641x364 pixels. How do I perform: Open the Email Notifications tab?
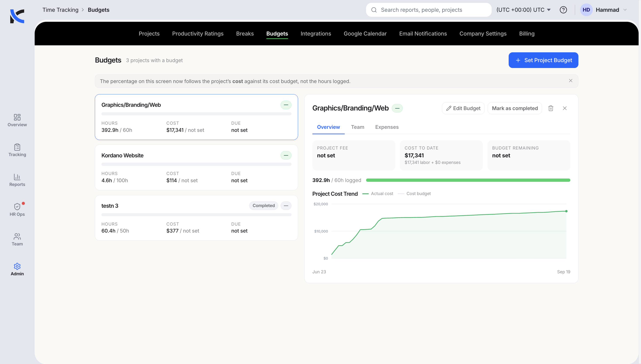pyautogui.click(x=423, y=34)
